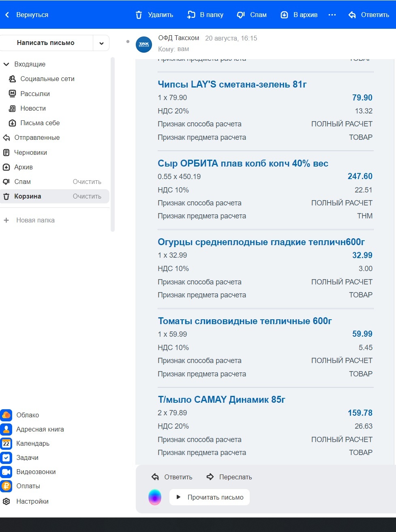Viewport: 396px width, 532px height.
Task: Click Очистить next to Спам
Action: click(x=87, y=182)
